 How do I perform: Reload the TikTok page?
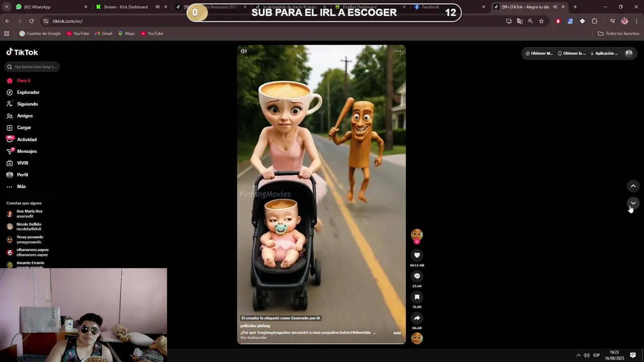tap(31, 21)
